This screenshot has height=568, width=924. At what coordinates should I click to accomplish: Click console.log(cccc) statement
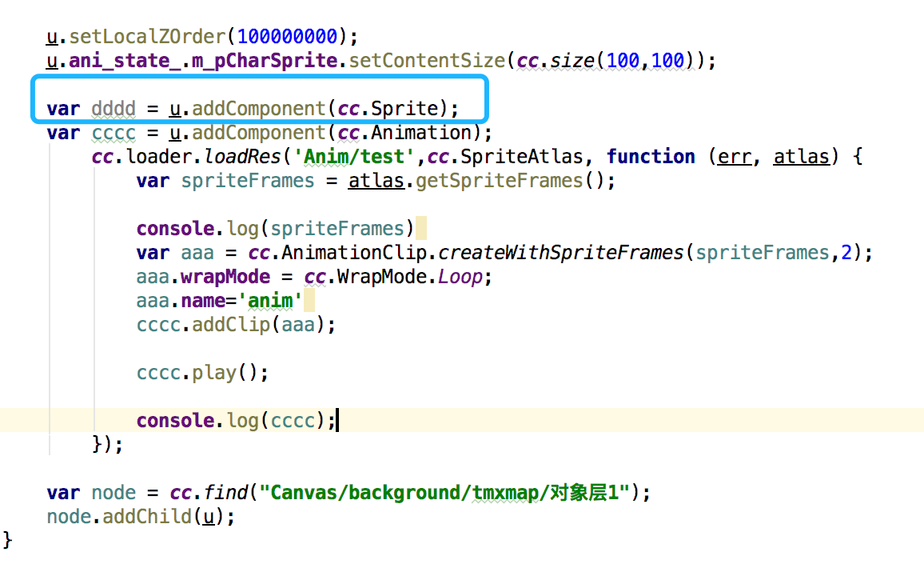[x=236, y=421]
